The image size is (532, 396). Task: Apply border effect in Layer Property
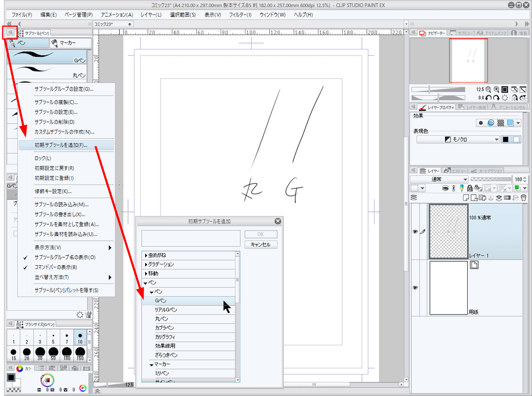coord(480,123)
